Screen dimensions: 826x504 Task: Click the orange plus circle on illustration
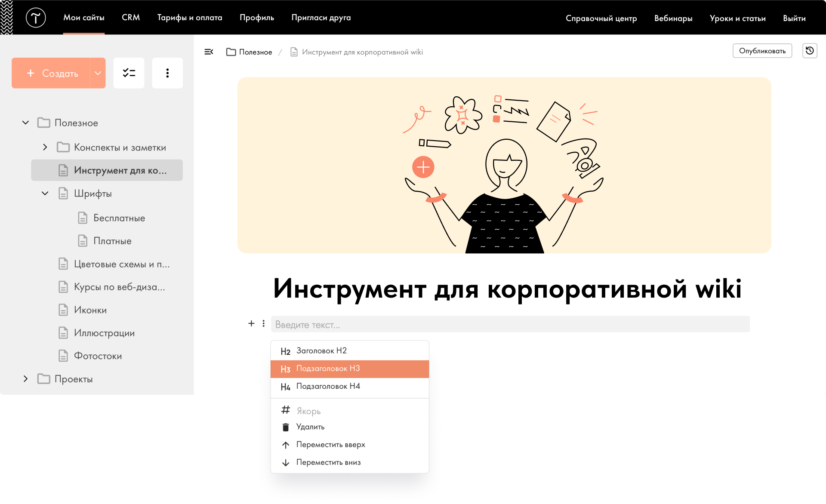coord(423,167)
